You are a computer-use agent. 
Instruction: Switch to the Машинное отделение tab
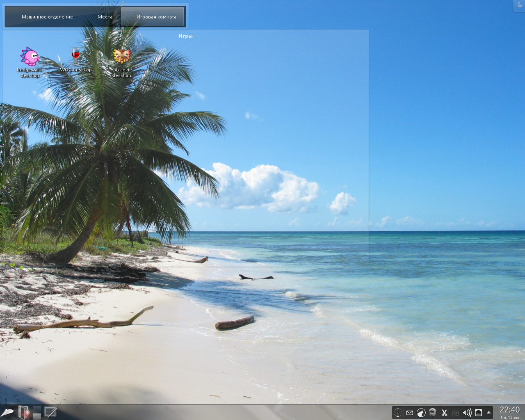pyautogui.click(x=47, y=17)
